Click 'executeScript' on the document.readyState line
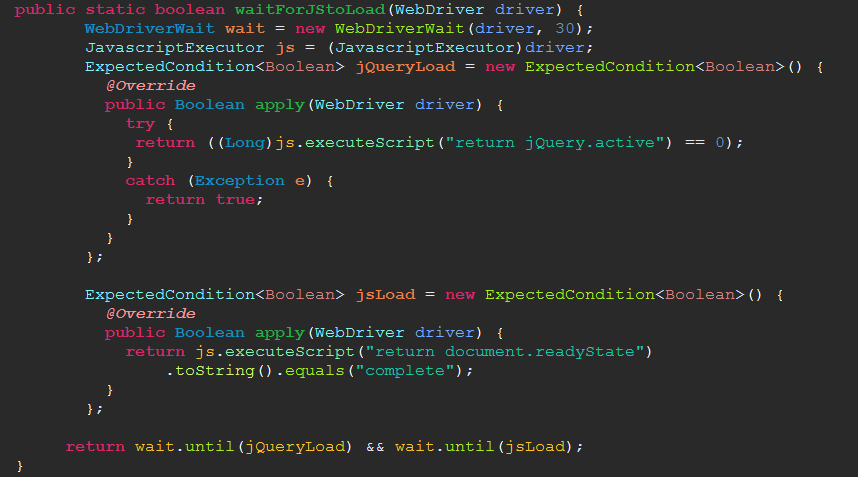The height and width of the screenshot is (477, 858). pyautogui.click(x=289, y=352)
